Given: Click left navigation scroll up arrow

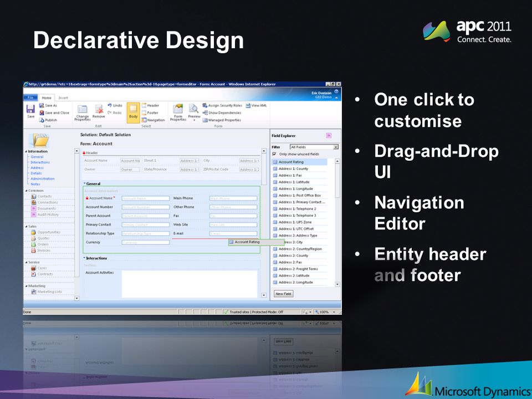Looking at the screenshot, I should pyautogui.click(x=76, y=151).
